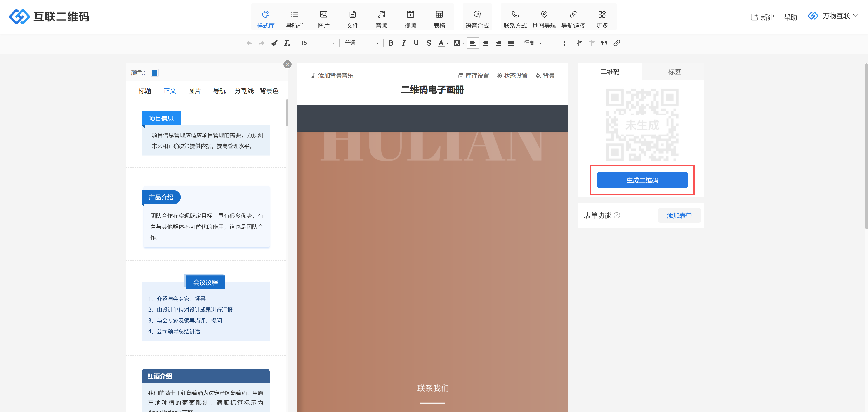Insert a 表格 table element
The width and height of the screenshot is (868, 412).
tap(439, 19)
